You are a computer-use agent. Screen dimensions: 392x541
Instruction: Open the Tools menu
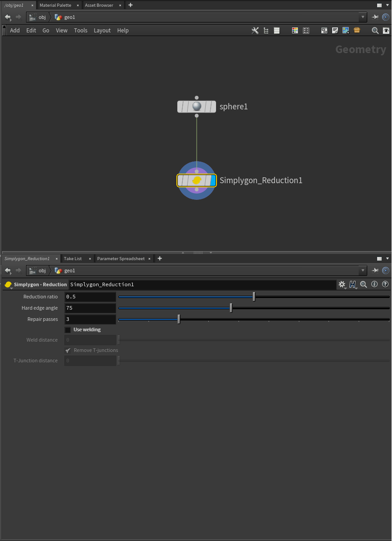coord(81,30)
